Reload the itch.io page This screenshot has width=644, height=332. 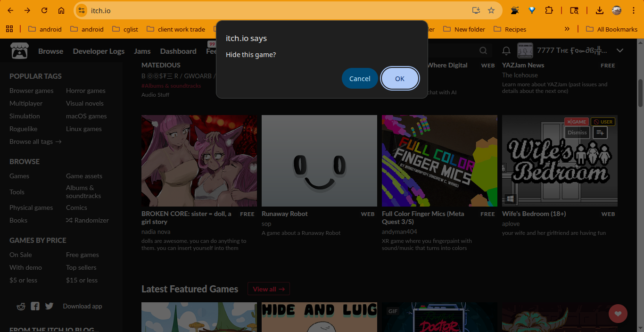click(x=44, y=10)
